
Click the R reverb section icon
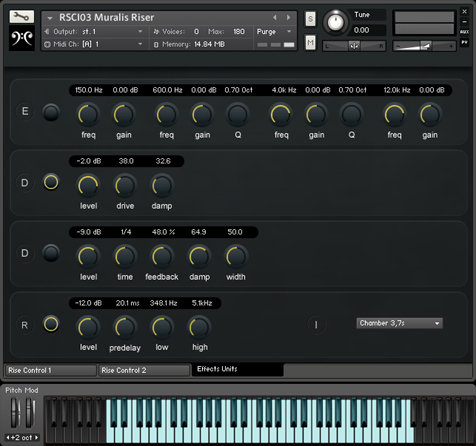tap(25, 325)
